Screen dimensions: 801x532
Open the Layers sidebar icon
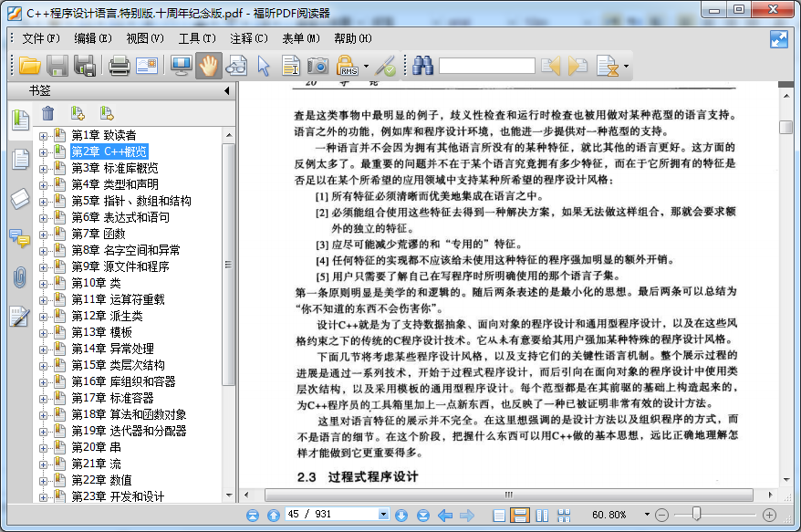point(20,198)
